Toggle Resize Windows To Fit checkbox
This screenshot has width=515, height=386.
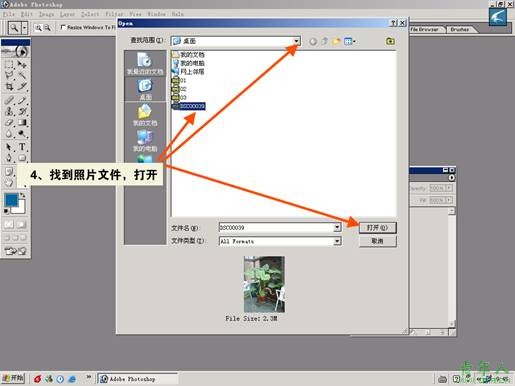pos(63,27)
